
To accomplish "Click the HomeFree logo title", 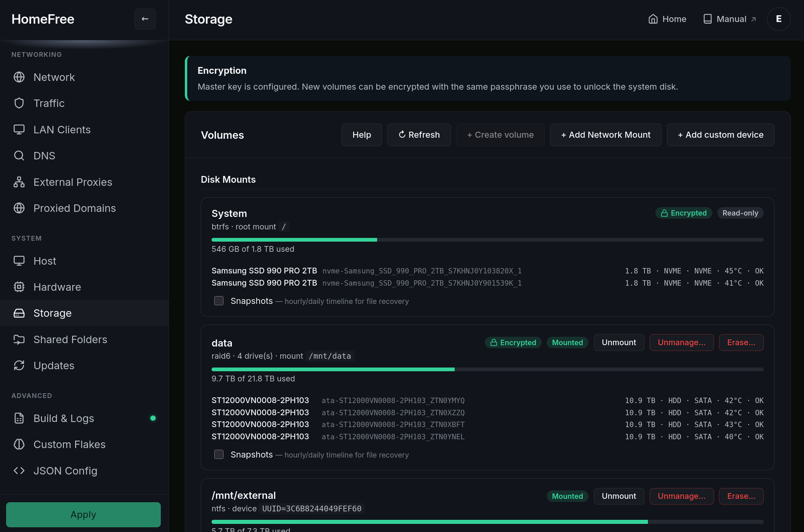I will click(43, 19).
